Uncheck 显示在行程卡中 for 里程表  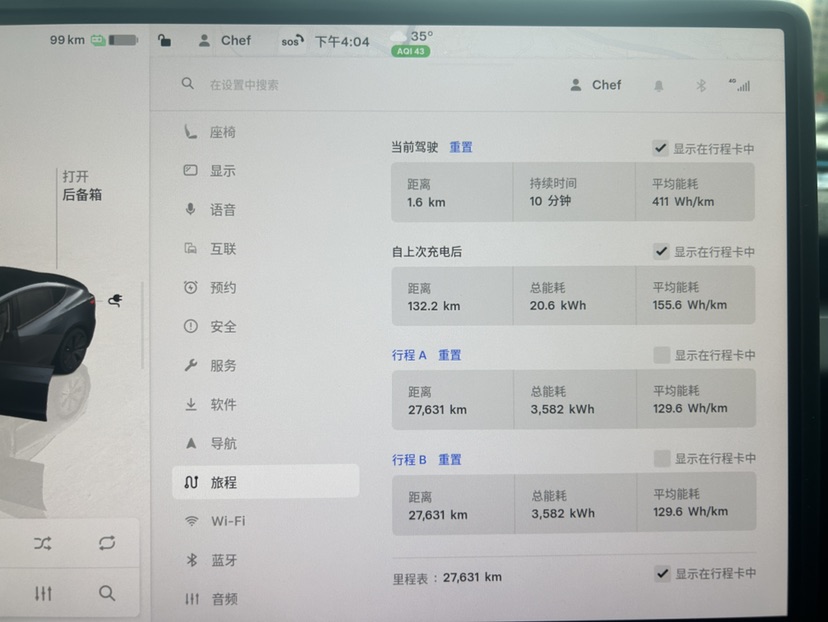(663, 573)
